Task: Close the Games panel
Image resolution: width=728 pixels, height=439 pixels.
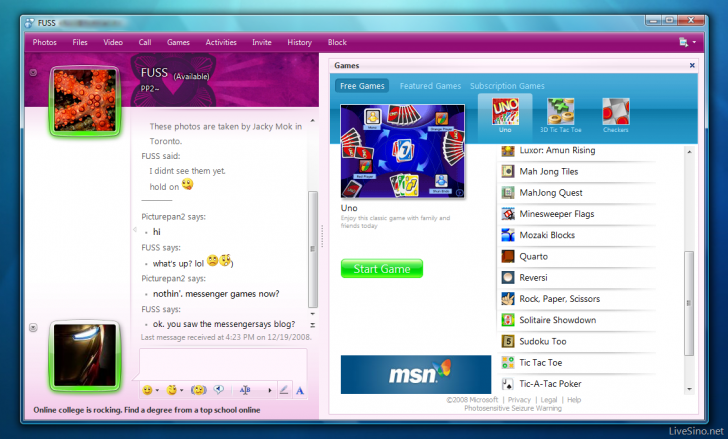Action: point(692,65)
